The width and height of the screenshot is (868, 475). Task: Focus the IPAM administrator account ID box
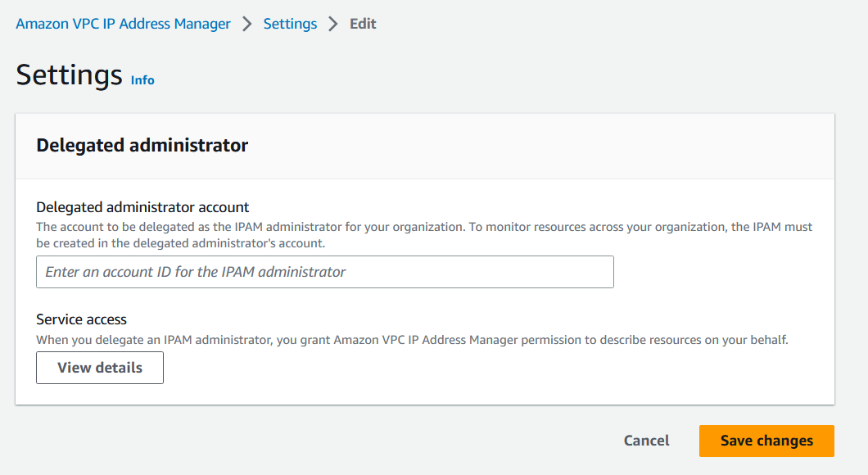coord(323,271)
